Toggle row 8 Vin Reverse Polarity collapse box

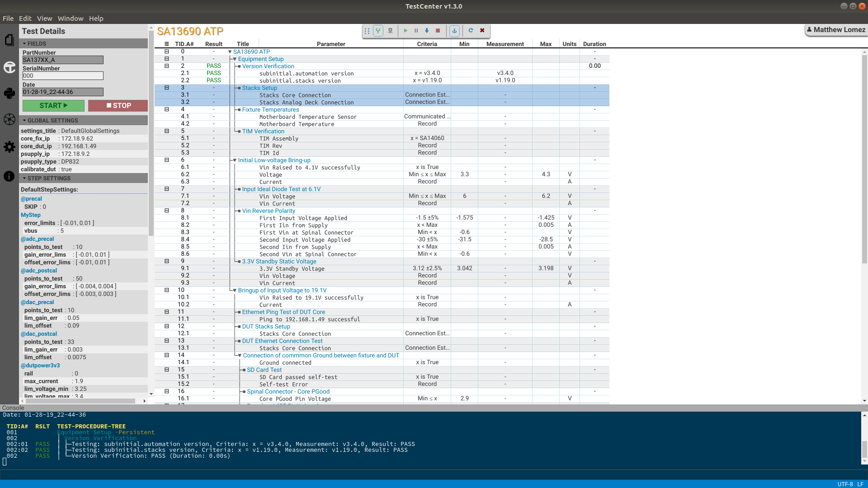pyautogui.click(x=167, y=211)
